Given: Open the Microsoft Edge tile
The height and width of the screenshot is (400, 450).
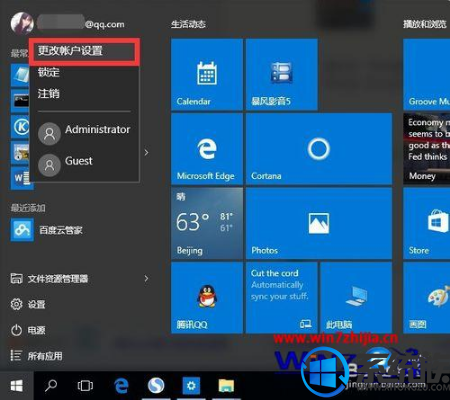Looking at the screenshot, I should [x=207, y=149].
